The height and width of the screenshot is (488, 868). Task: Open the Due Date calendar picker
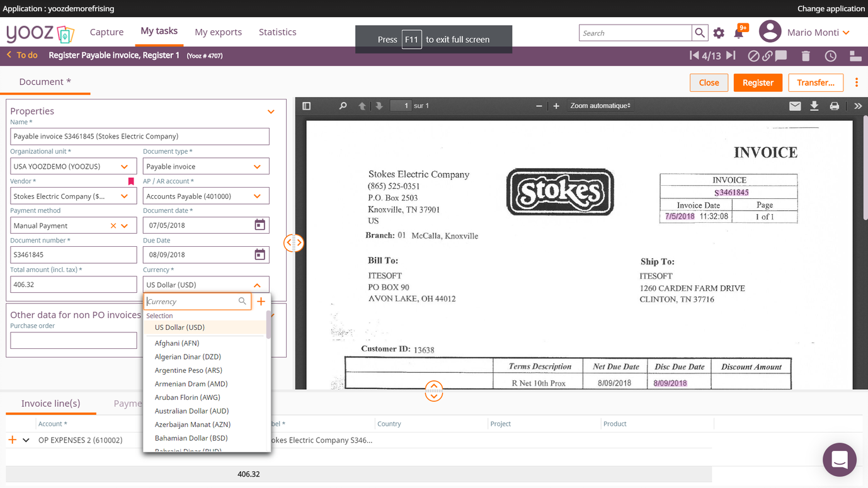pos(260,254)
